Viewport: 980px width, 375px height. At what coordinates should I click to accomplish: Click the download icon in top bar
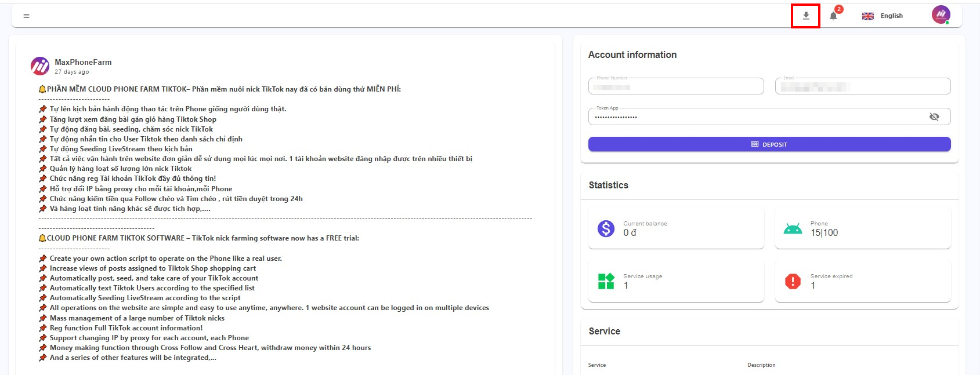pyautogui.click(x=806, y=16)
